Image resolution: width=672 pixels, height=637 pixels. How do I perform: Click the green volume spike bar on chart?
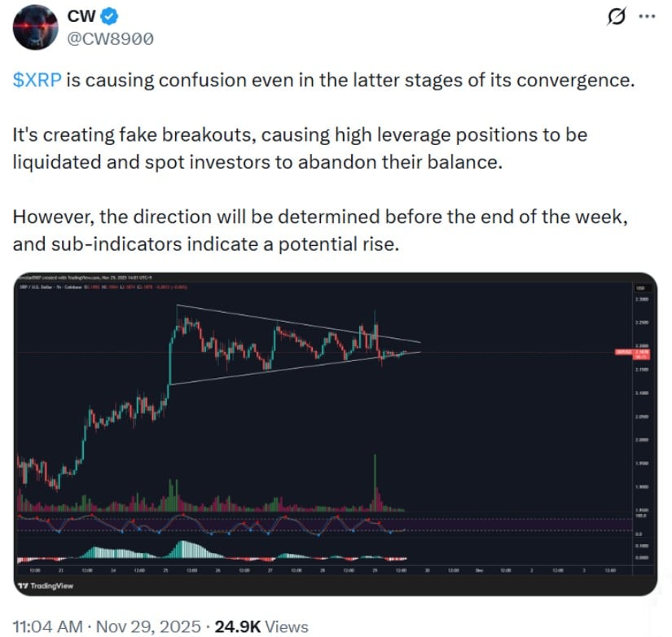point(374,481)
